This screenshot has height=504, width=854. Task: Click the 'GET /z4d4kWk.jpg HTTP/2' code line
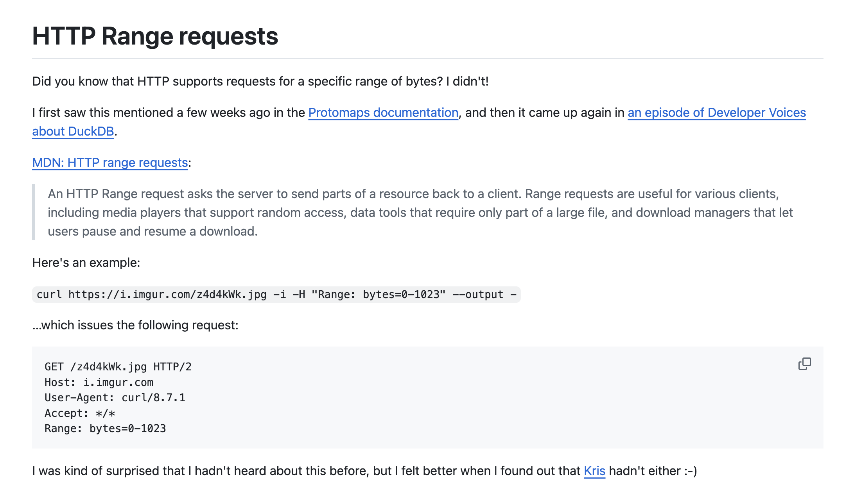(118, 367)
